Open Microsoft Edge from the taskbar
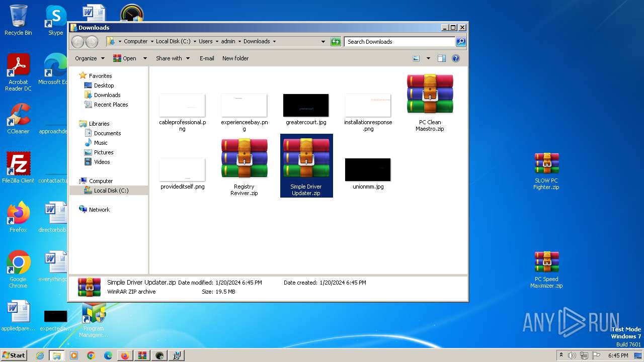644x362 pixels. click(x=108, y=355)
